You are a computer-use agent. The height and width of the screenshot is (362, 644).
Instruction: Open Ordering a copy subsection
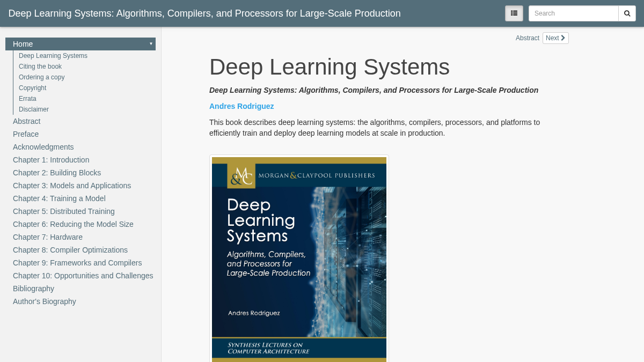(42, 77)
